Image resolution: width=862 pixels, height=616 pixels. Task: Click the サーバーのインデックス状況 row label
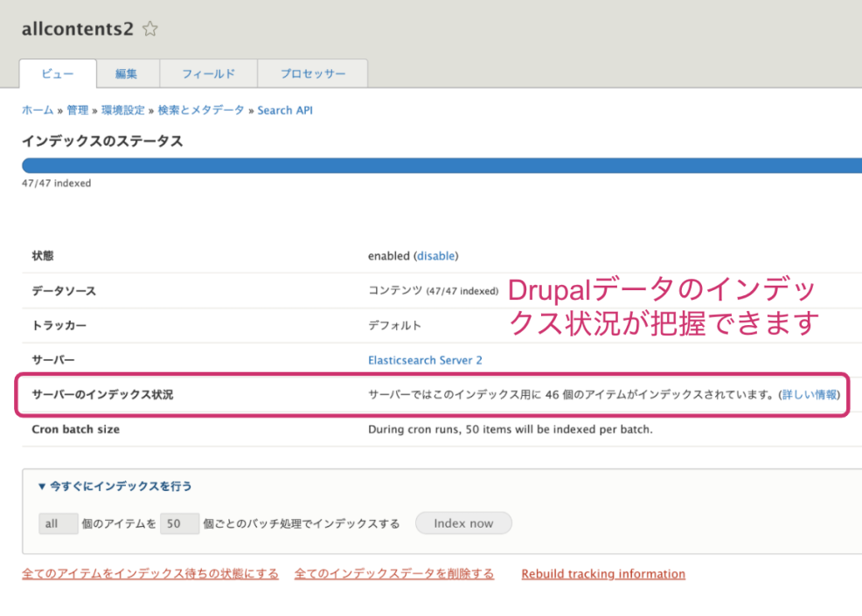(x=102, y=395)
